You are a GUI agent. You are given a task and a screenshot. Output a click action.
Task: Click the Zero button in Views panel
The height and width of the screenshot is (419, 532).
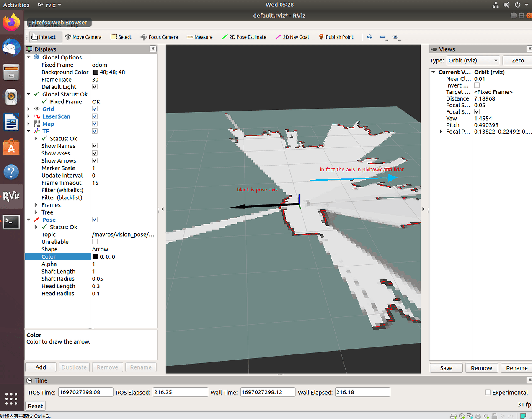[517, 60]
